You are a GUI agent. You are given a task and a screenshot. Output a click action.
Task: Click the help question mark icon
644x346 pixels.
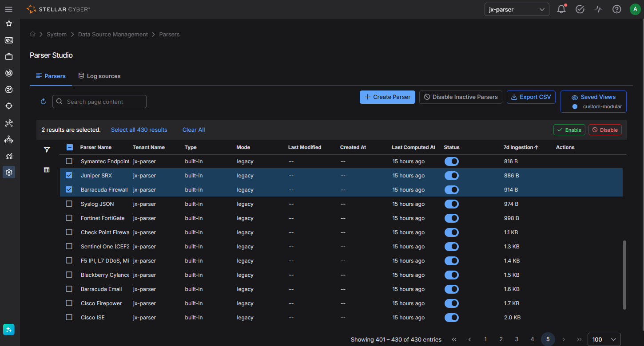616,9
